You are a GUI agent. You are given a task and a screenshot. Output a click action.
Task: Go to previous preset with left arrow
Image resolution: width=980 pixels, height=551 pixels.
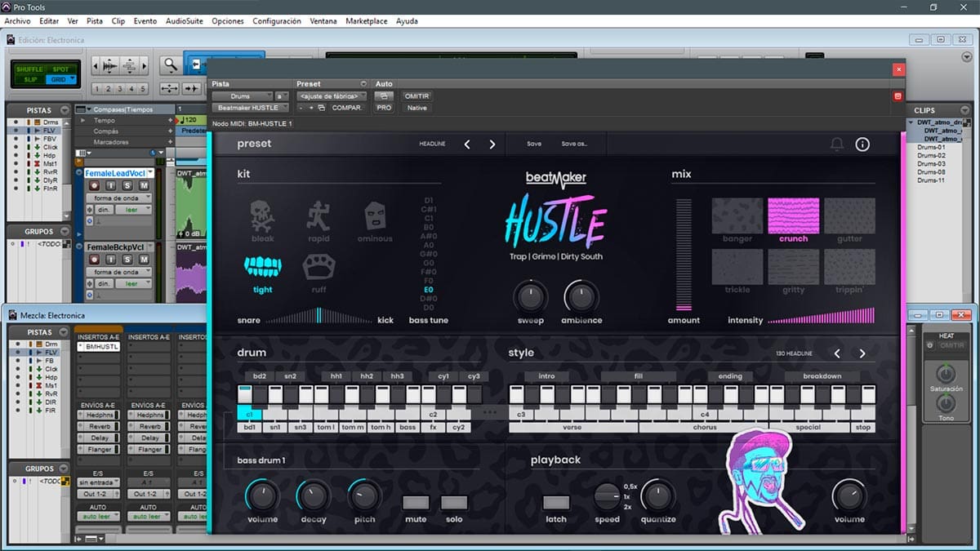point(467,144)
